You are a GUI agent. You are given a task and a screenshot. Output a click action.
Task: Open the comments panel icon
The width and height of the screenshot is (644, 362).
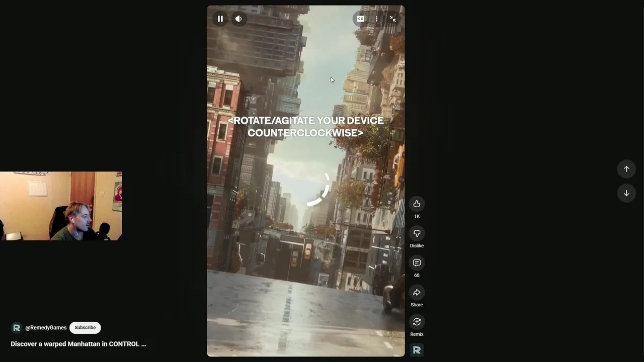click(417, 263)
